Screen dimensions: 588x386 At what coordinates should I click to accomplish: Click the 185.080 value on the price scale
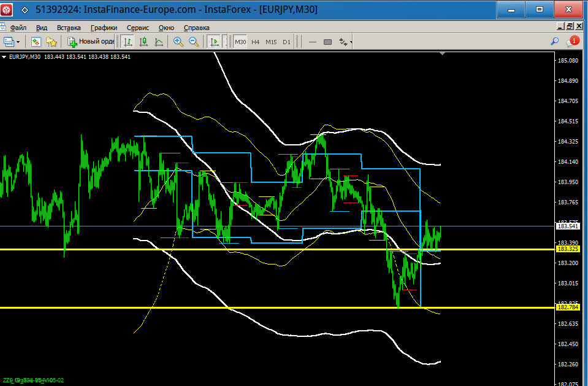[568, 61]
